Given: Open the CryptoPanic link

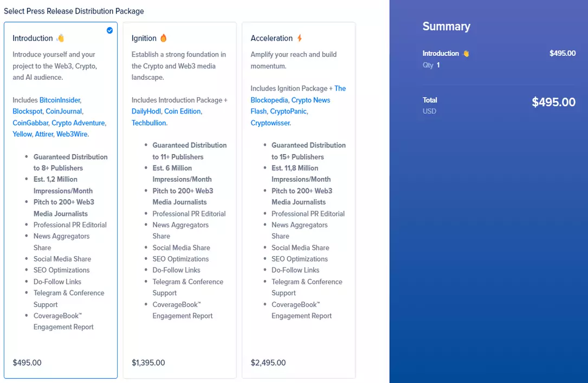Looking at the screenshot, I should pos(289,112).
